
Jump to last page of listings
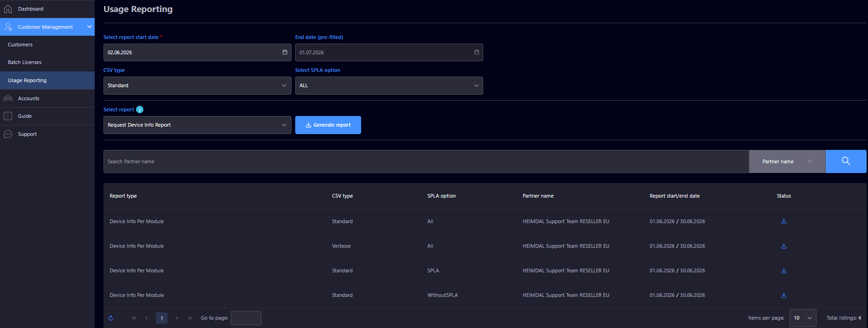click(x=190, y=318)
